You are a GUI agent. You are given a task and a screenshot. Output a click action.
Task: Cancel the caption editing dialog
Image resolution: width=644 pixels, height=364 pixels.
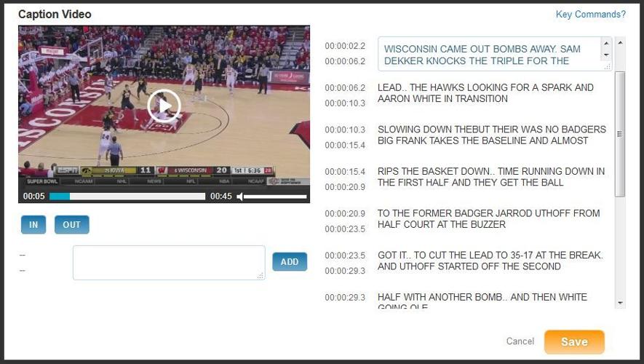pyautogui.click(x=520, y=341)
